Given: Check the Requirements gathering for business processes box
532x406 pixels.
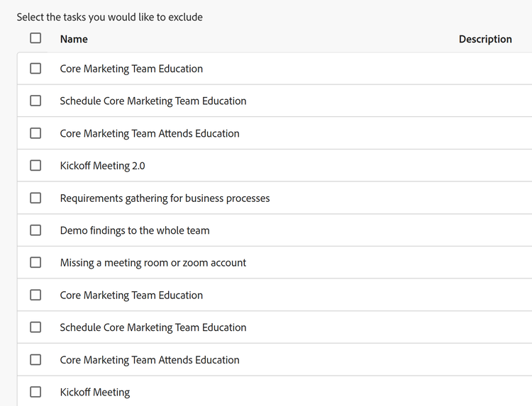Looking at the screenshot, I should [x=35, y=198].
